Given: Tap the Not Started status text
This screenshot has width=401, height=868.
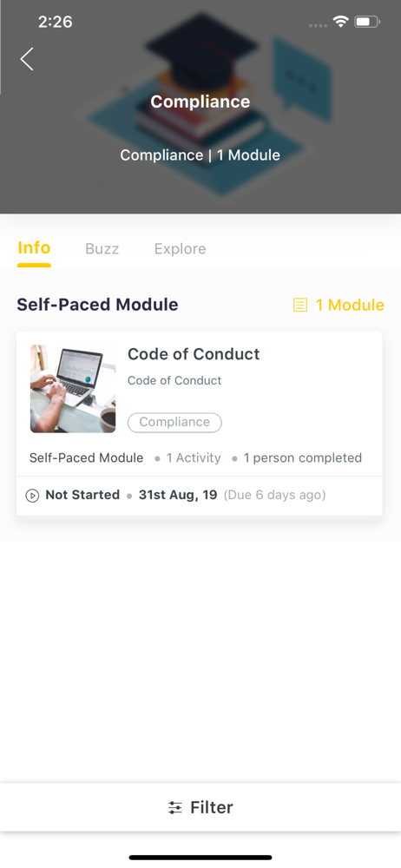Looking at the screenshot, I should point(82,495).
